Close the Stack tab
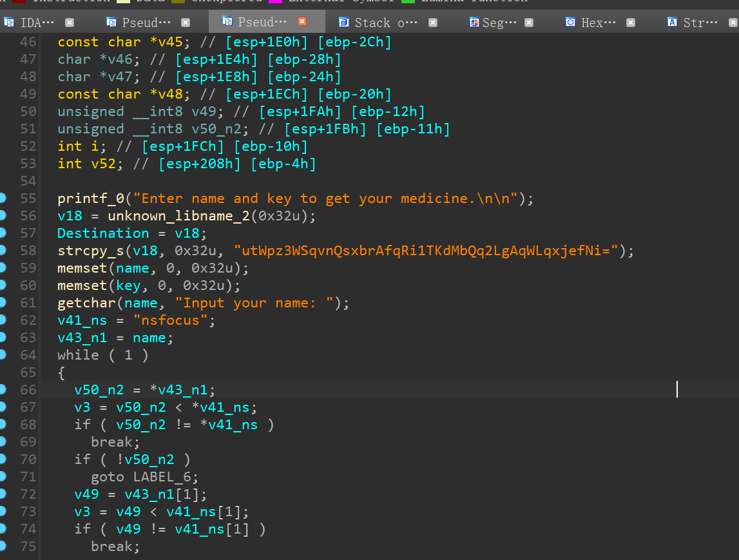This screenshot has width=739, height=560. pyautogui.click(x=433, y=23)
